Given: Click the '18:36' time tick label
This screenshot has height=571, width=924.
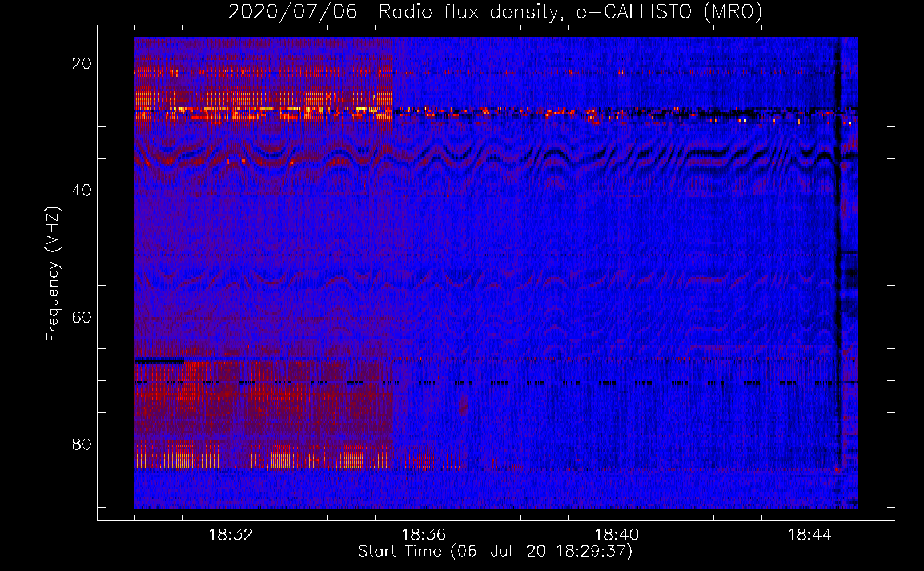Looking at the screenshot, I should coord(424,535).
